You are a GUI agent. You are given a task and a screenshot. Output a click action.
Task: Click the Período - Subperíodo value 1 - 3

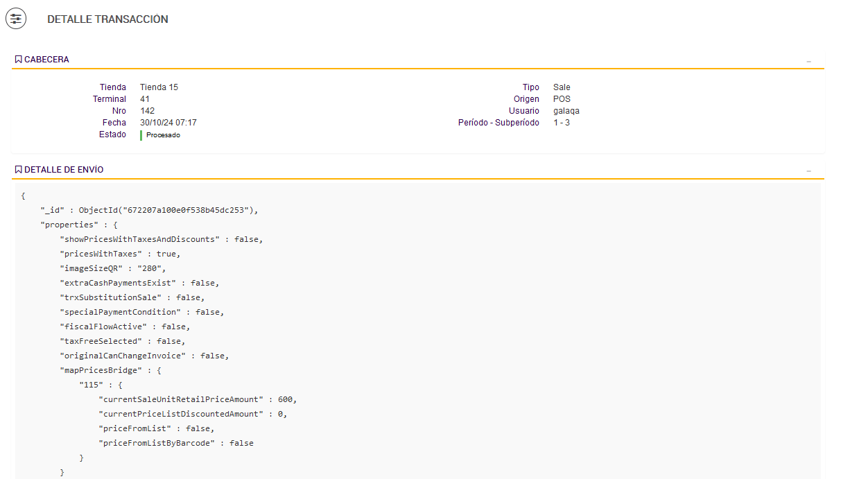[x=562, y=123]
